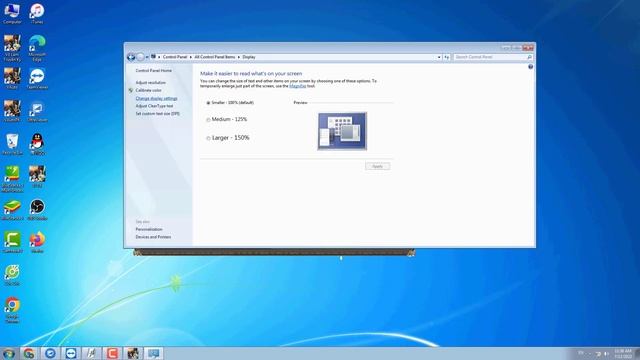This screenshot has height=360, width=640.
Task: Click the Apply button
Action: pos(378,166)
